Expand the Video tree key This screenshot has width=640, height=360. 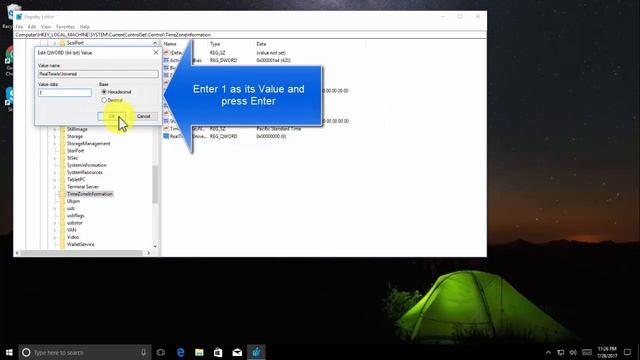coord(55,237)
